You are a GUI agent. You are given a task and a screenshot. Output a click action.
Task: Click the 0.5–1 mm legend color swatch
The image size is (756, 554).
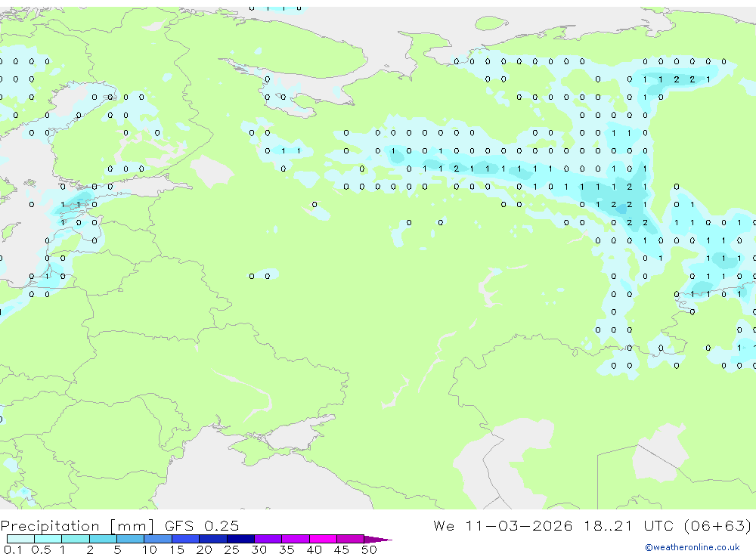(48, 539)
